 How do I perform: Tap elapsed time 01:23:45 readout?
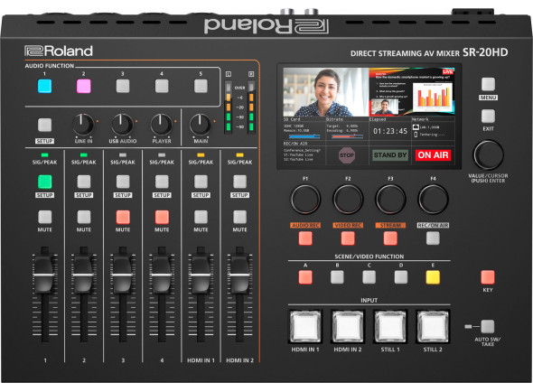tap(390, 131)
